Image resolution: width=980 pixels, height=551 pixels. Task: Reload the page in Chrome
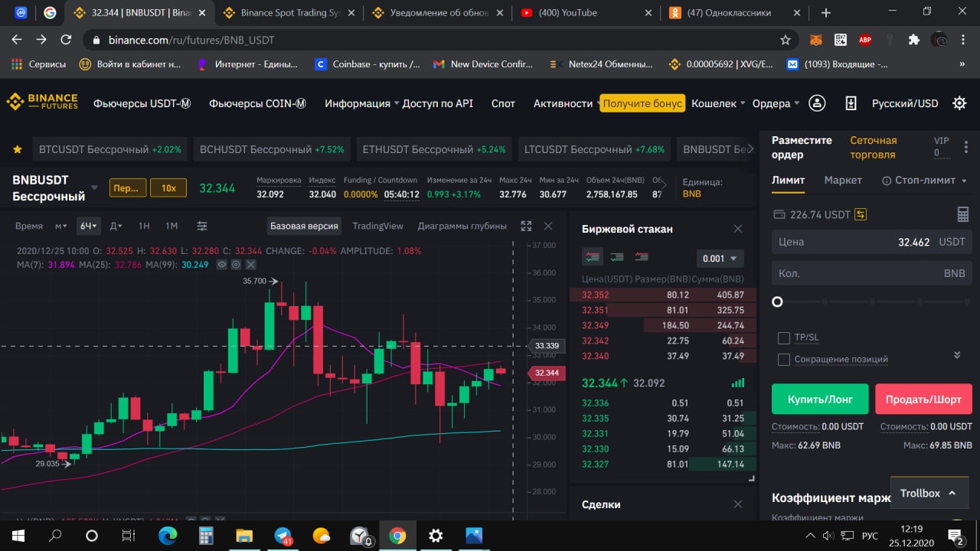(66, 40)
